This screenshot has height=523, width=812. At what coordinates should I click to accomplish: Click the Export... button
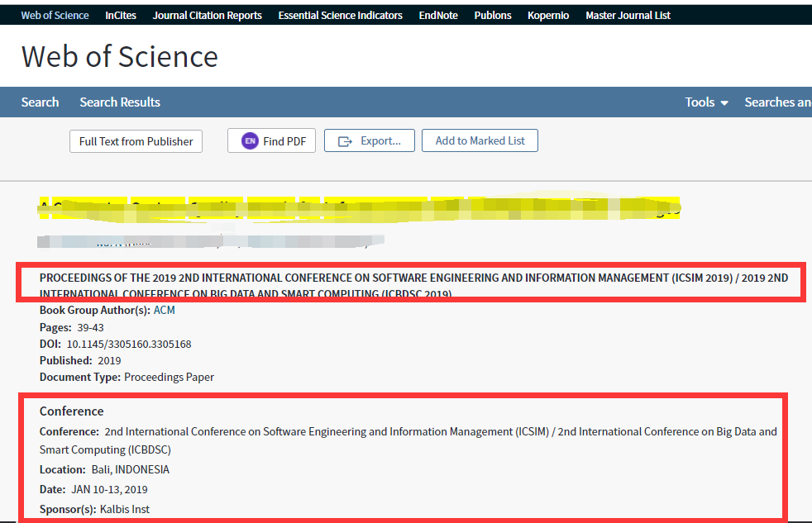click(370, 140)
